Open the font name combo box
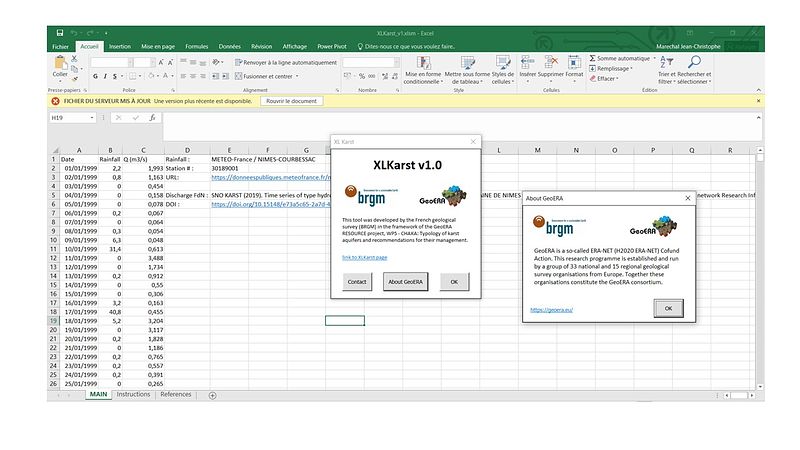800x450 pixels. 111,62
